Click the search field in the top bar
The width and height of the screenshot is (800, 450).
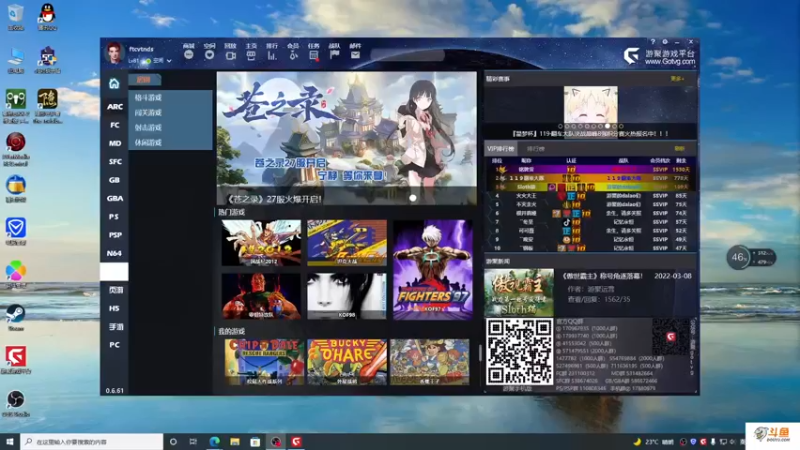408,55
